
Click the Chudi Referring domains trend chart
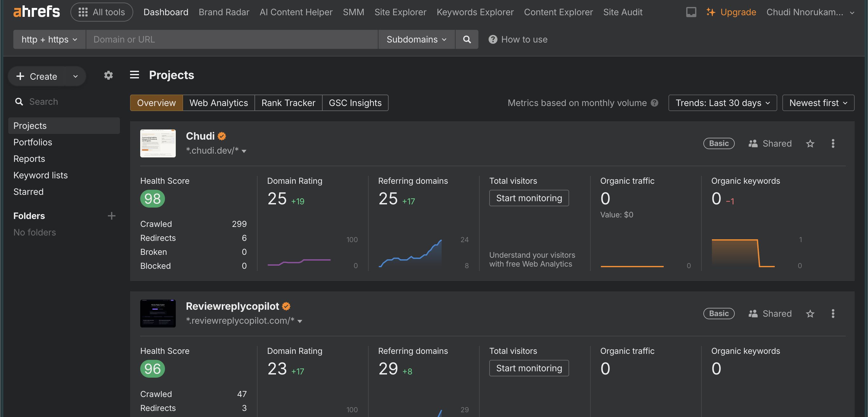(x=410, y=253)
